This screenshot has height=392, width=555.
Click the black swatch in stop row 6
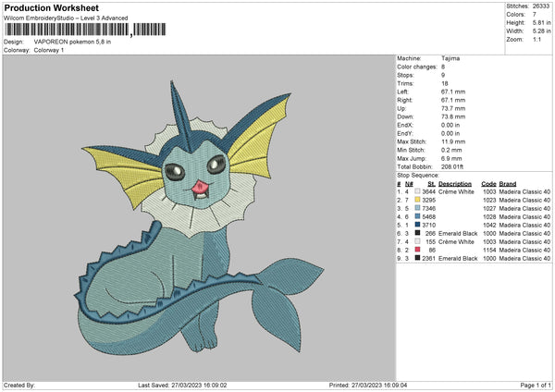418,233
